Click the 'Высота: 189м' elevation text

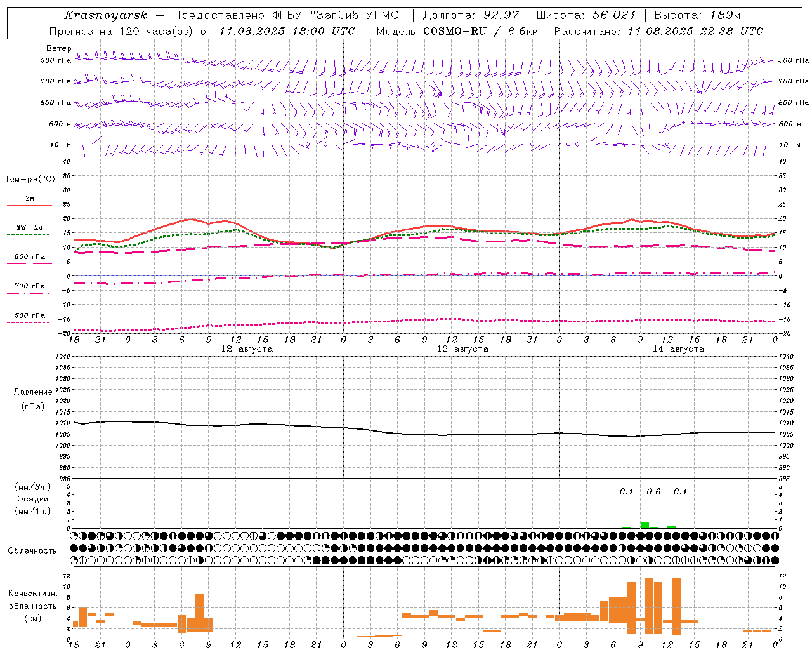point(697,15)
